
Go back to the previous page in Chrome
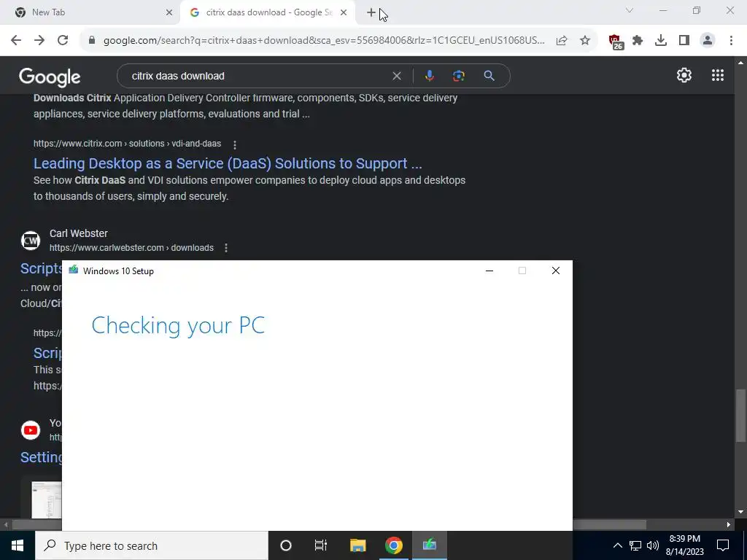pos(16,41)
